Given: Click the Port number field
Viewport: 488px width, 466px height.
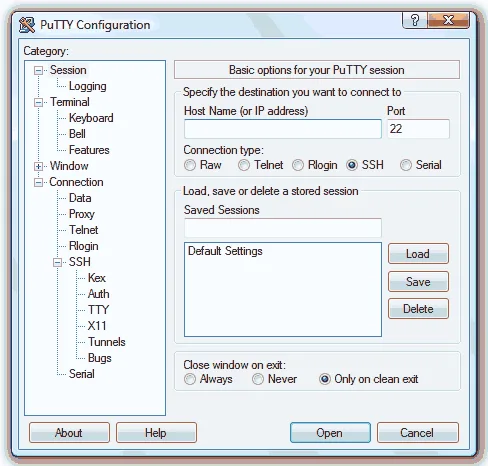Looking at the screenshot, I should pyautogui.click(x=418, y=129).
